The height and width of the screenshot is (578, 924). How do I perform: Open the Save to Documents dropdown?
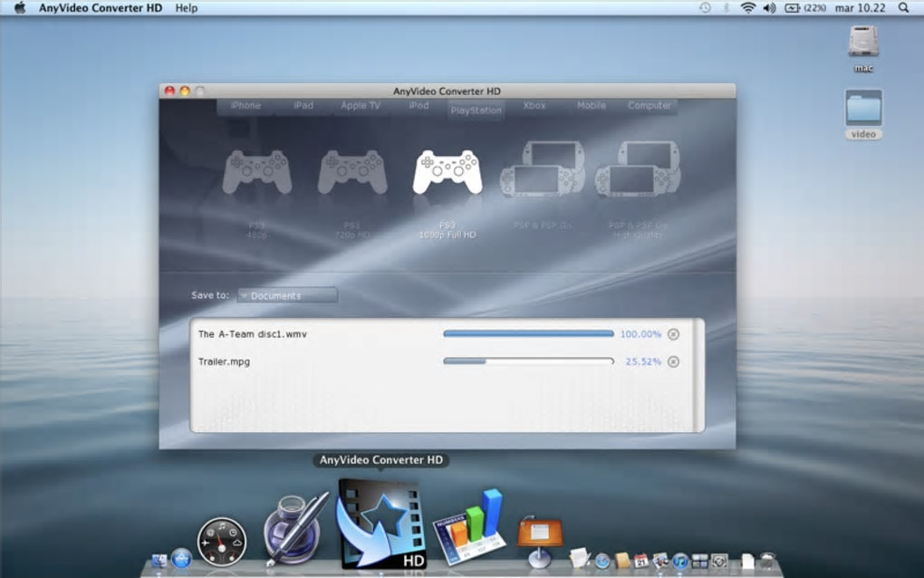coord(287,295)
